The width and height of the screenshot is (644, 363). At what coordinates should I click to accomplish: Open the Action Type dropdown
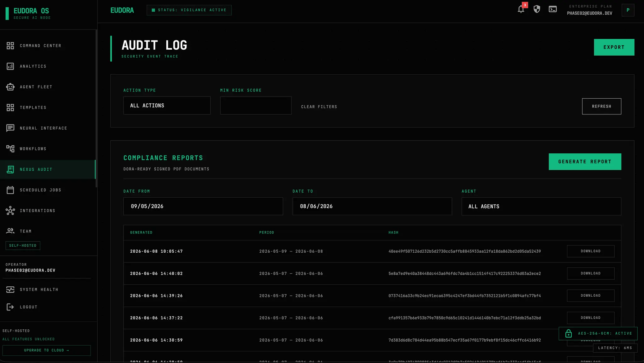pos(167,106)
